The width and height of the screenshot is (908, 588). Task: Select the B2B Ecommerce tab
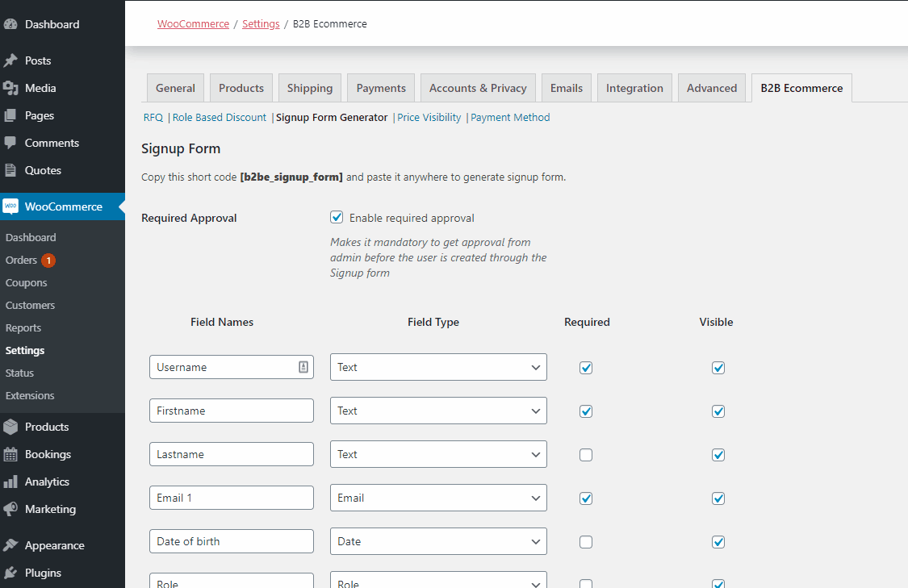(x=801, y=88)
